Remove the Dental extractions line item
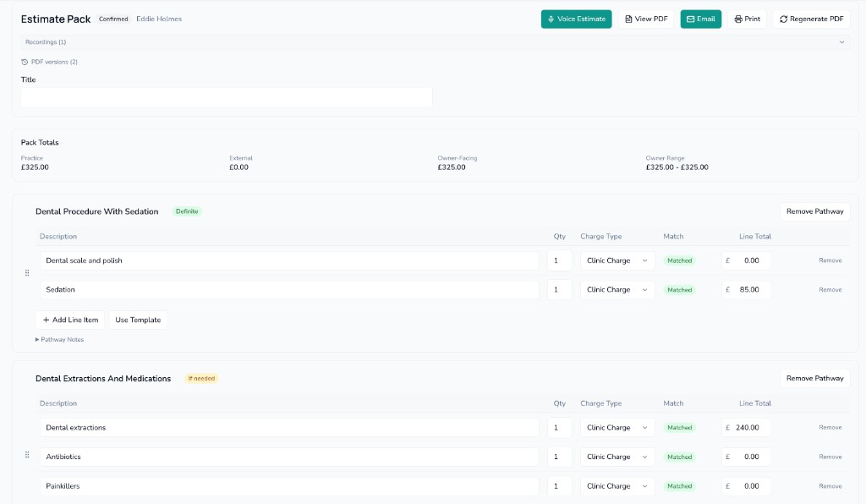This screenshot has width=866, height=504. 830,428
